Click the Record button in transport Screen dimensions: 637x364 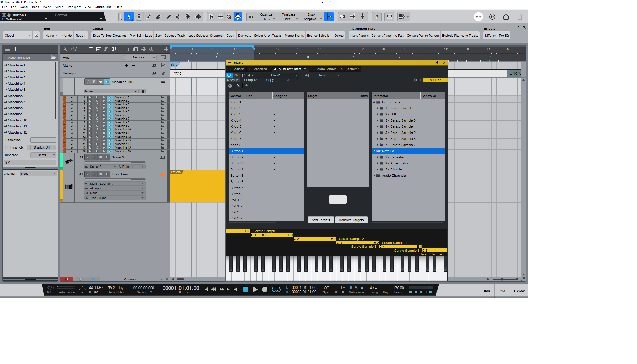pyautogui.click(x=264, y=290)
